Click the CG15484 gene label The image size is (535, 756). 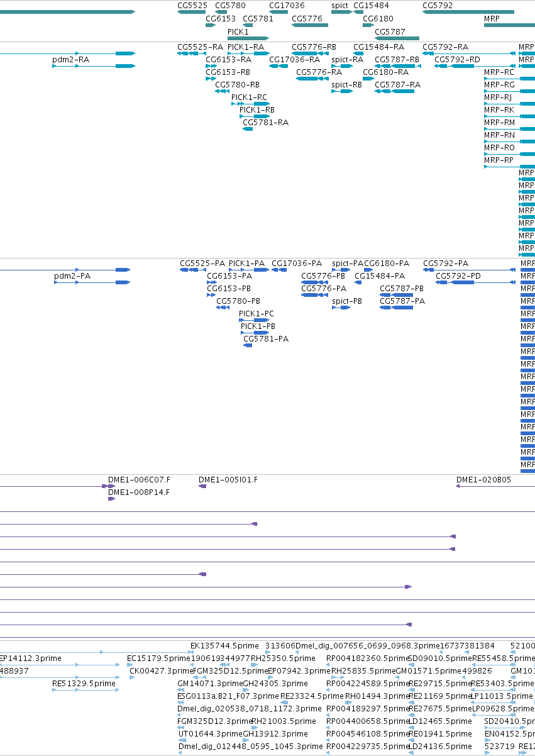371,6
